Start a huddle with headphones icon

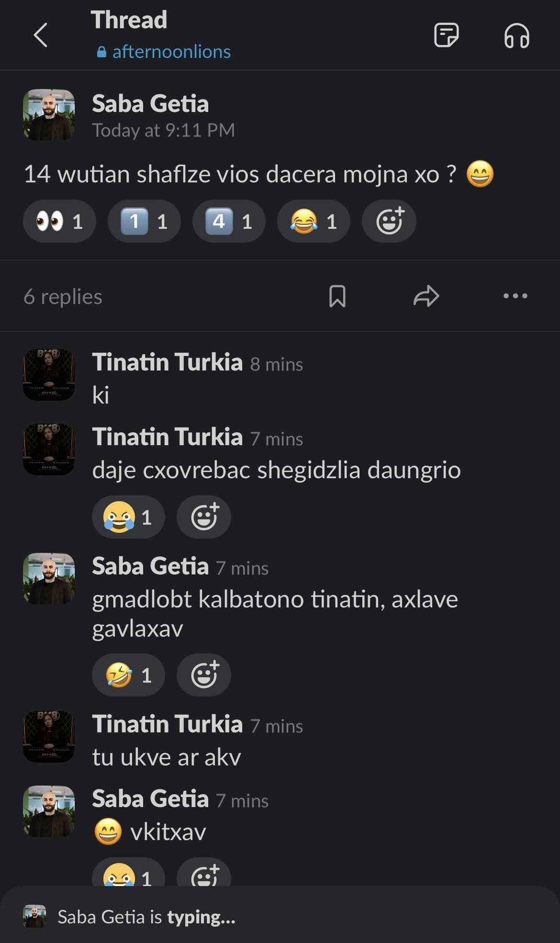516,36
